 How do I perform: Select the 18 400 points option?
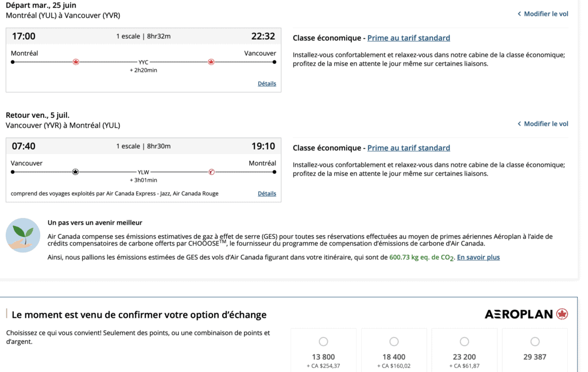(394, 342)
